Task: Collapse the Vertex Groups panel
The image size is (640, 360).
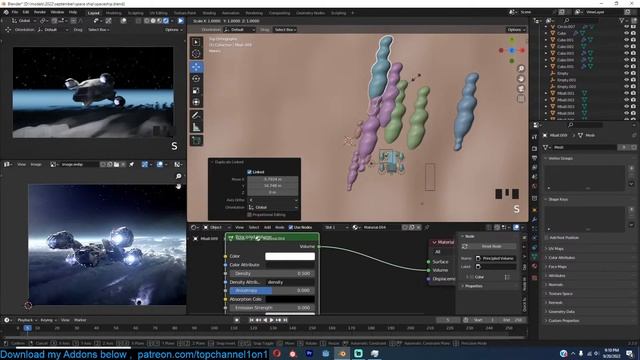Action: click(x=560, y=158)
